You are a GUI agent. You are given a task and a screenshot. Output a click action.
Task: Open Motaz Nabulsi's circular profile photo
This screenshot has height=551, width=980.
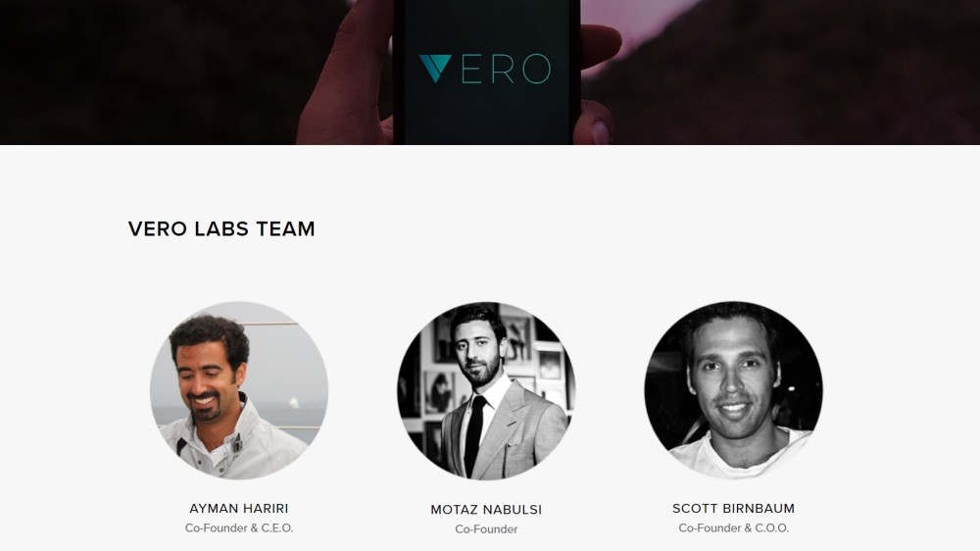click(486, 391)
